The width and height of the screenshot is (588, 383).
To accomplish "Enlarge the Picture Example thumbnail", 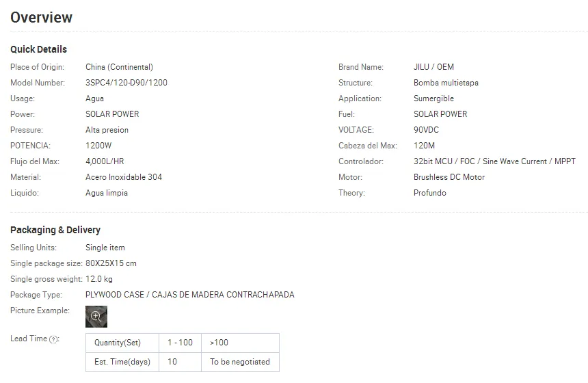I will [96, 316].
